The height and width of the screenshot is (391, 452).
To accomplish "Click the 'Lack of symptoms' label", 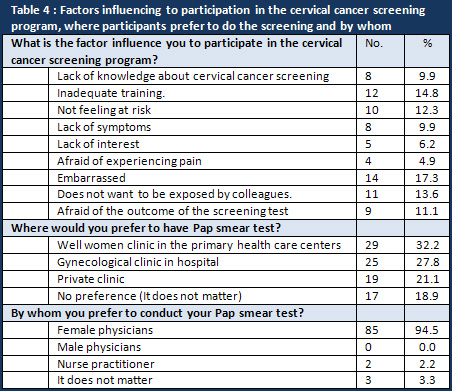I will pyautogui.click(x=104, y=127).
